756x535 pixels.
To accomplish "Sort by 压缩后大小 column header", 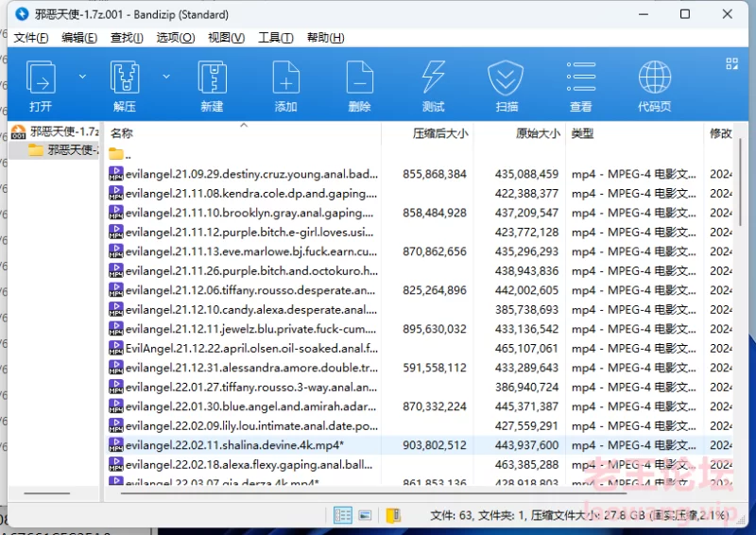I will click(x=440, y=133).
